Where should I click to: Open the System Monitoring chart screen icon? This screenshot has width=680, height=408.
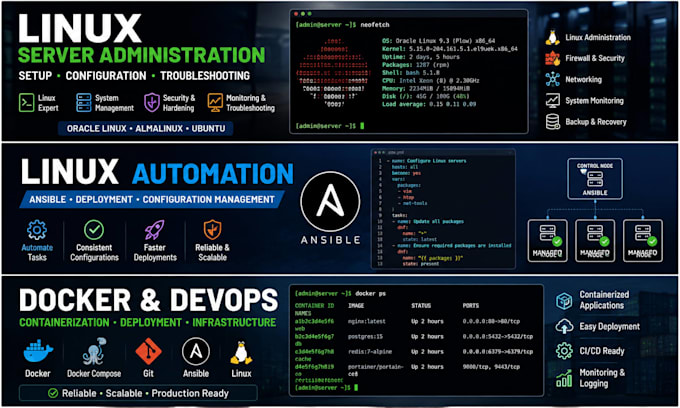tap(552, 101)
